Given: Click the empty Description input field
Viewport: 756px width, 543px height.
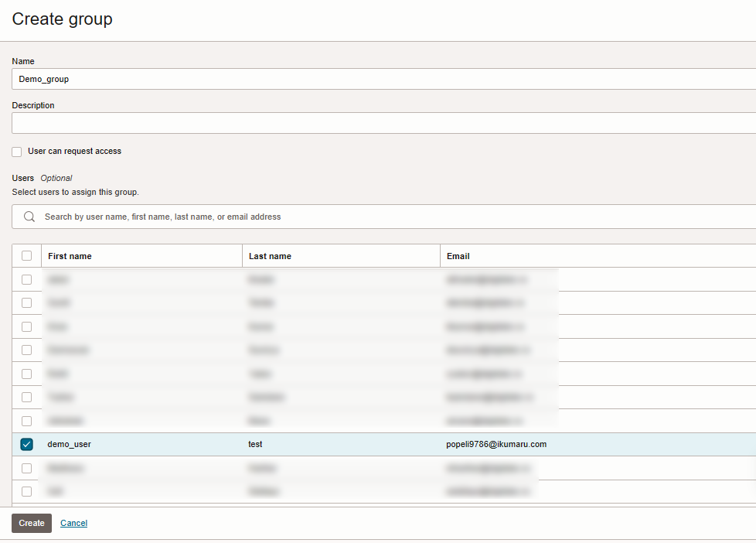Looking at the screenshot, I should pyautogui.click(x=383, y=123).
